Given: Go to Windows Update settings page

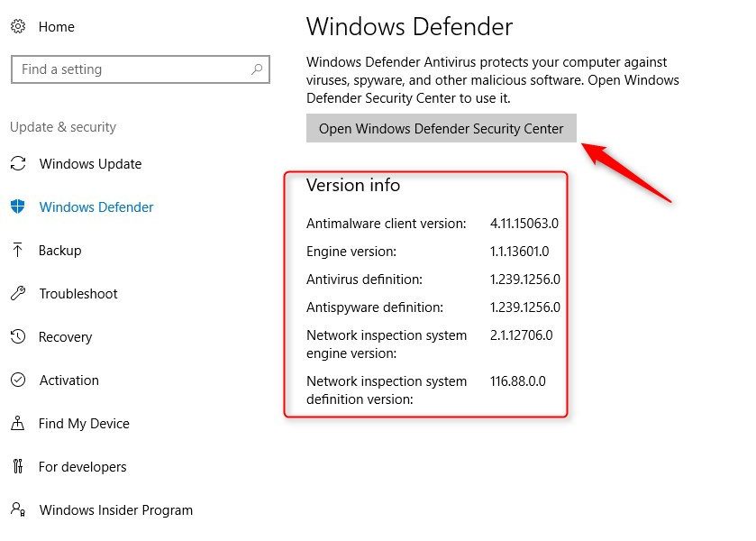Looking at the screenshot, I should coord(90,164).
